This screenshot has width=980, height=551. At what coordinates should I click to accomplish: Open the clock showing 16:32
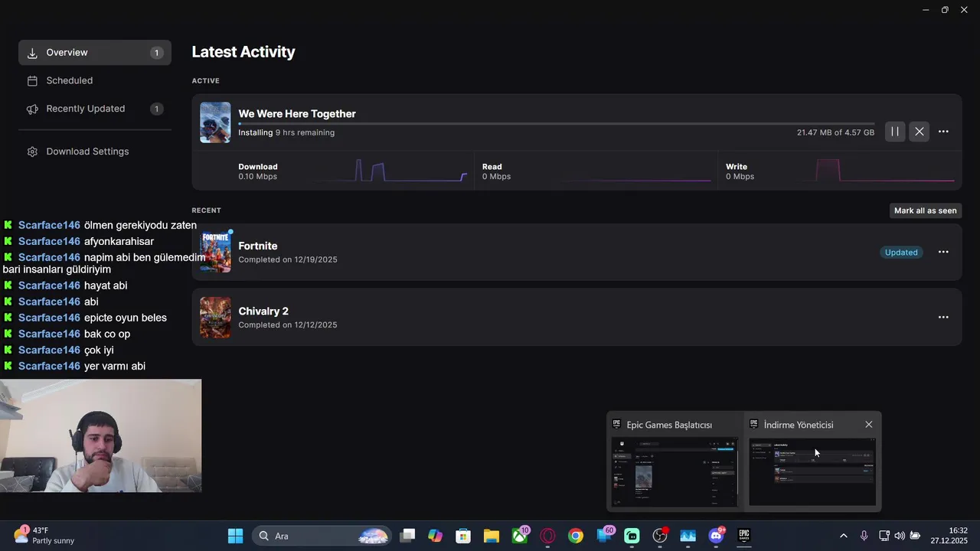pos(949,536)
